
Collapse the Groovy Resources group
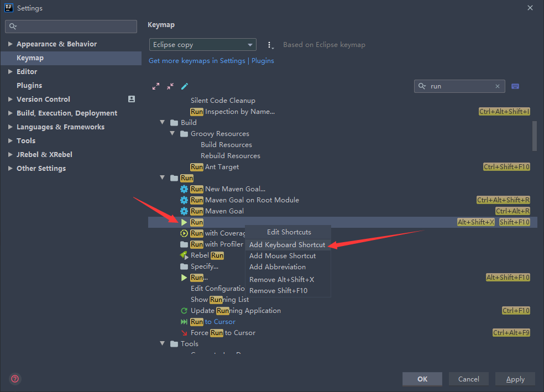tap(172, 134)
